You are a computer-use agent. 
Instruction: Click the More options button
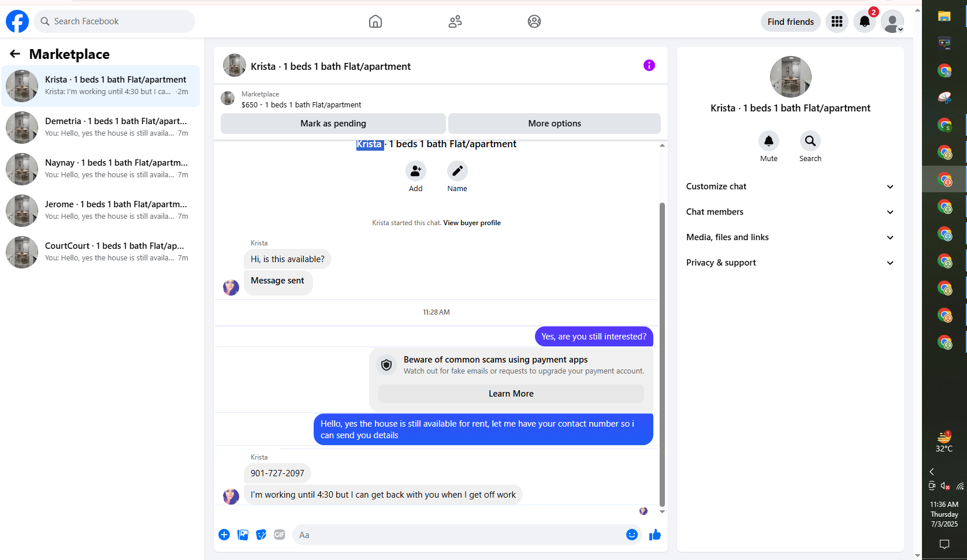point(555,124)
